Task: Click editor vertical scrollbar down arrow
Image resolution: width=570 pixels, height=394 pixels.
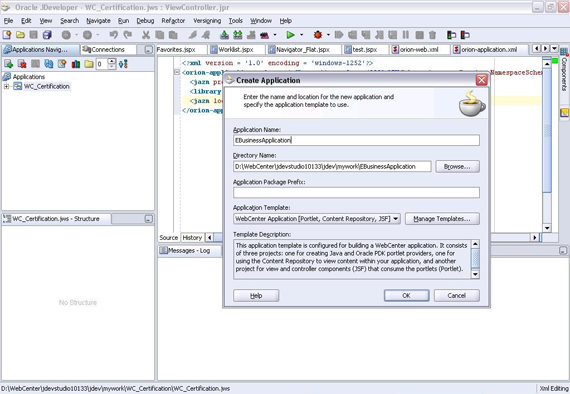Action: tap(547, 228)
